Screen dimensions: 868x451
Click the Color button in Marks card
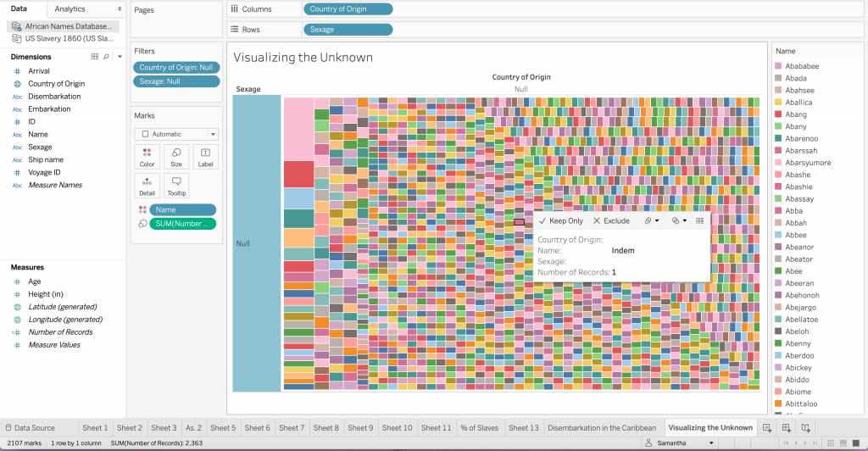147,157
